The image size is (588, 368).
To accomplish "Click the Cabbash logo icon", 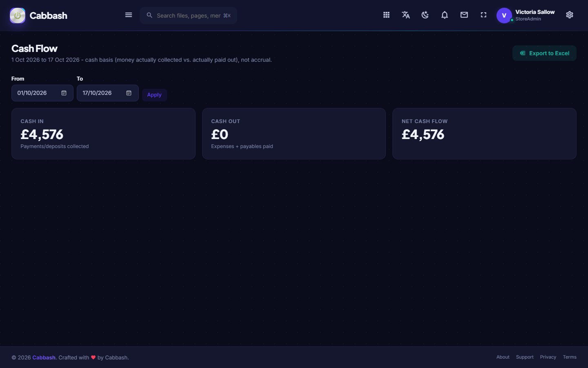I will click(18, 16).
